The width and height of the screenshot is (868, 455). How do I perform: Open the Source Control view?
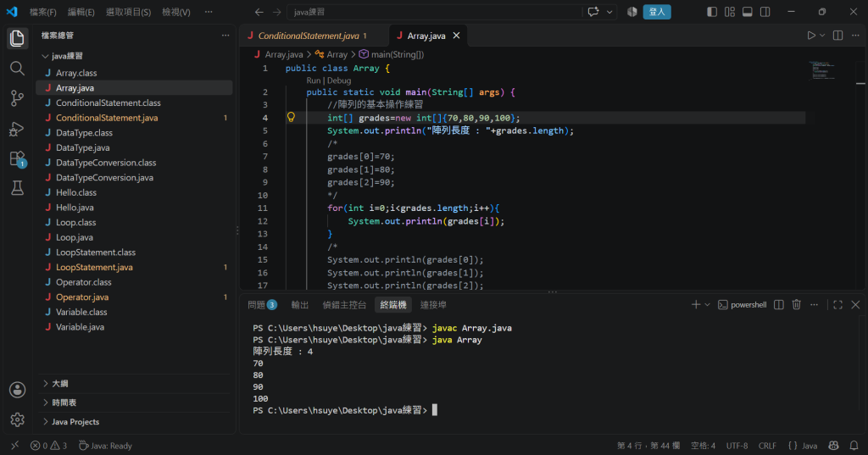pos(17,98)
